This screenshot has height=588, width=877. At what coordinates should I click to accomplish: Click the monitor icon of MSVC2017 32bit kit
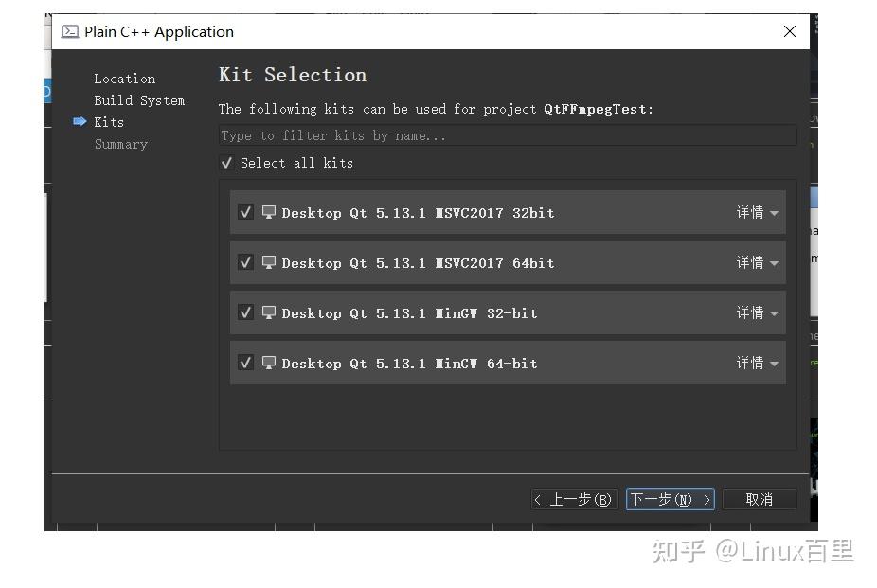pos(269,212)
